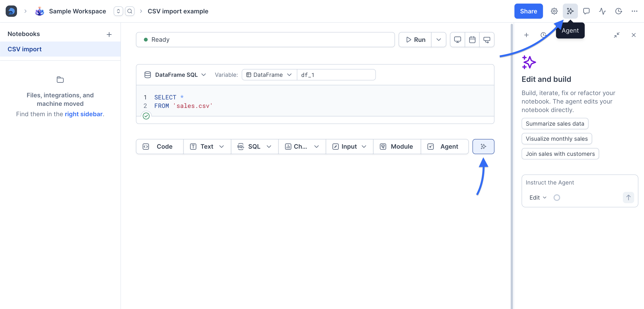Viewport: 644px width, 309px height.
Task: Expand the SQL block type dropdown
Action: click(x=269, y=147)
